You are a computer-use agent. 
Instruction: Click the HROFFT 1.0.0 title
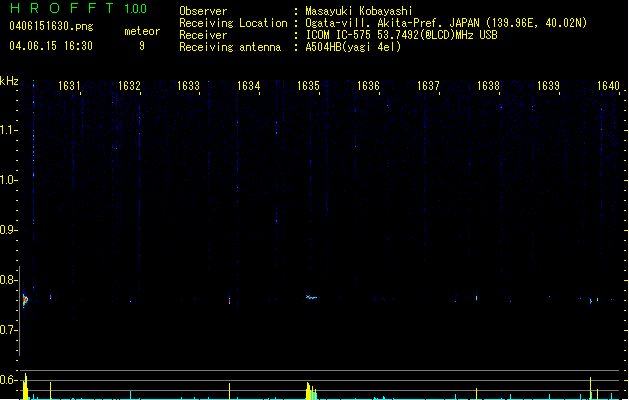click(78, 8)
